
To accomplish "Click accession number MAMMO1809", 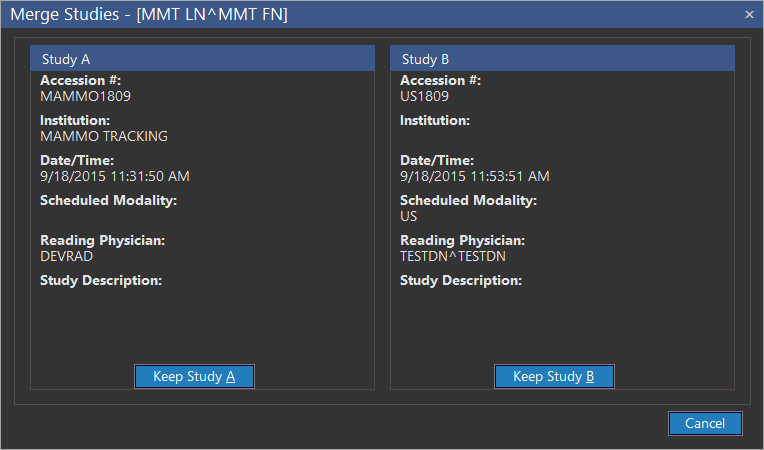I will click(x=85, y=97).
